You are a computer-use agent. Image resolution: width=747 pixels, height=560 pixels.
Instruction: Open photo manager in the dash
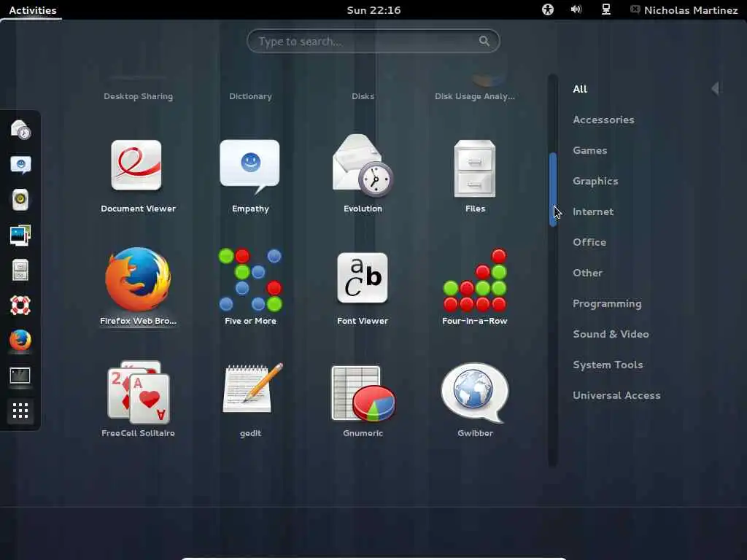click(20, 236)
